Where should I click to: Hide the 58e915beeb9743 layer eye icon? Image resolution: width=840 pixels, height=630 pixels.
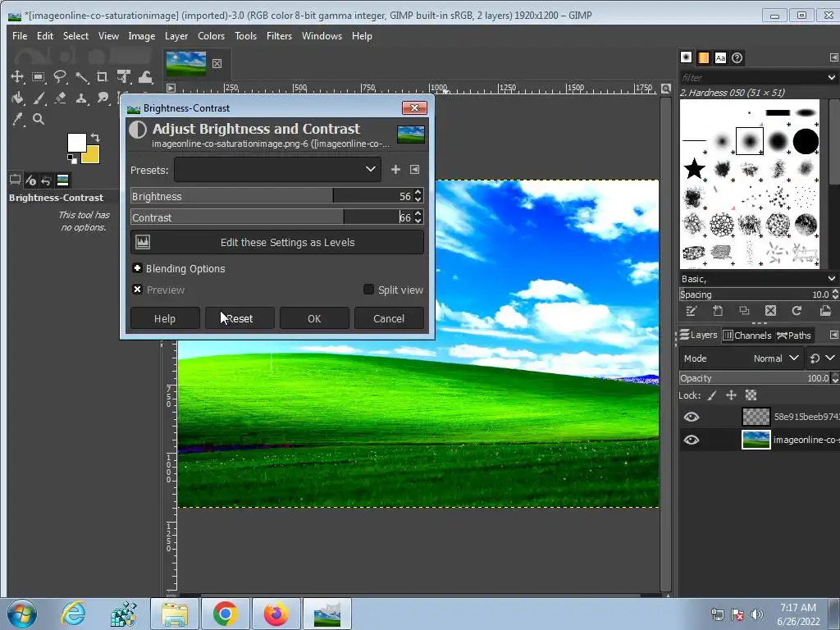pos(692,417)
